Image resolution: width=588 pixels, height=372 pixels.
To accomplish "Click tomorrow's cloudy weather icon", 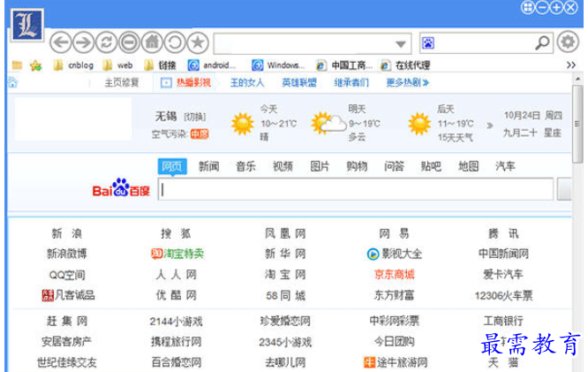I will coord(328,123).
